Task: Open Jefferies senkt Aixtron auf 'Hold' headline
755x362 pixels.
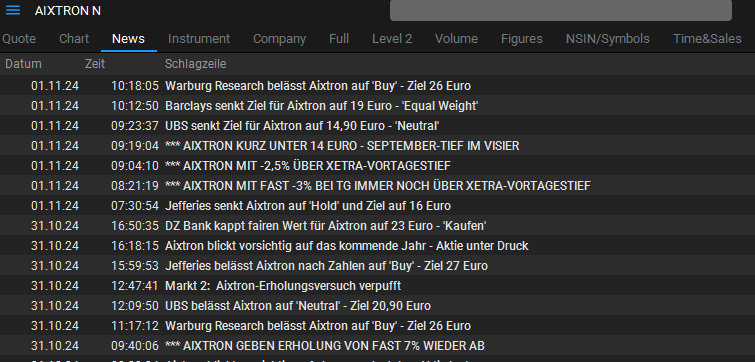Action: point(308,206)
